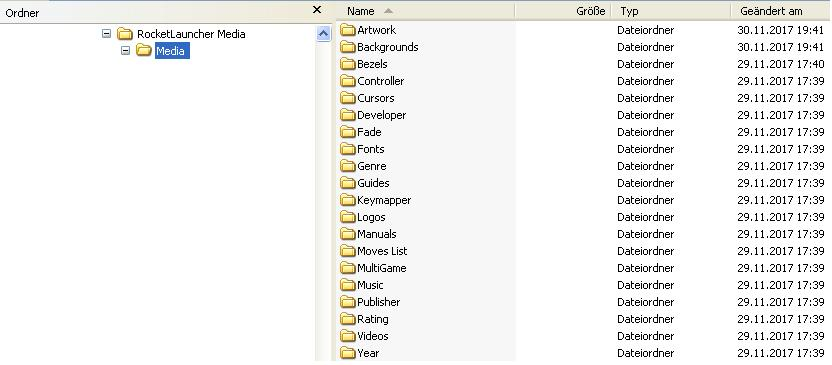The width and height of the screenshot is (832, 365).
Task: Sort by the Typ column header
Action: (x=671, y=11)
